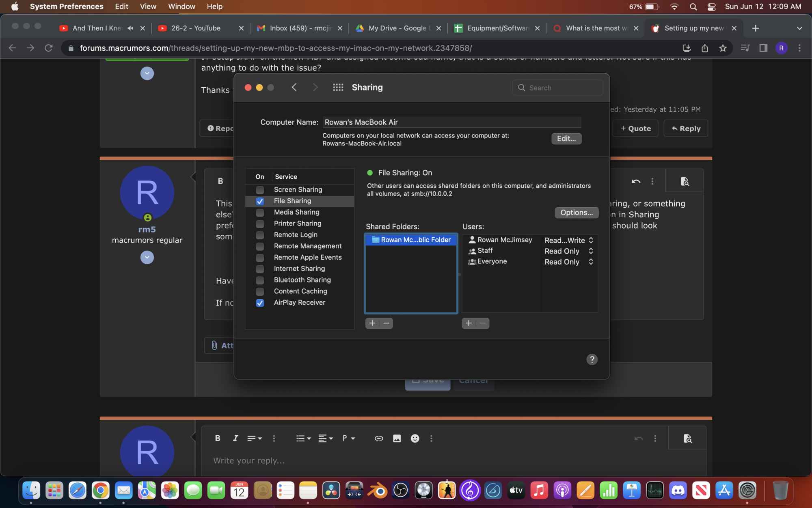Enable Screen Sharing checkbox
This screenshot has height=508, width=812.
tap(260, 190)
